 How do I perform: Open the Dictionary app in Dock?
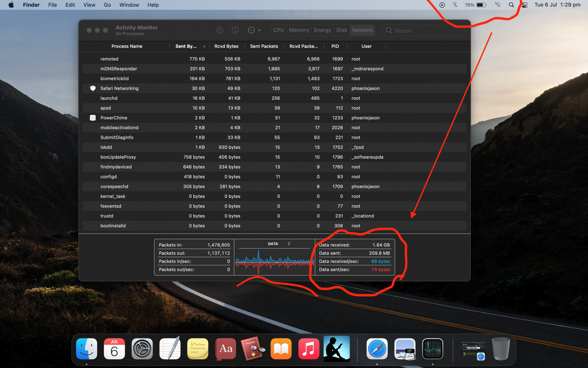(x=225, y=349)
